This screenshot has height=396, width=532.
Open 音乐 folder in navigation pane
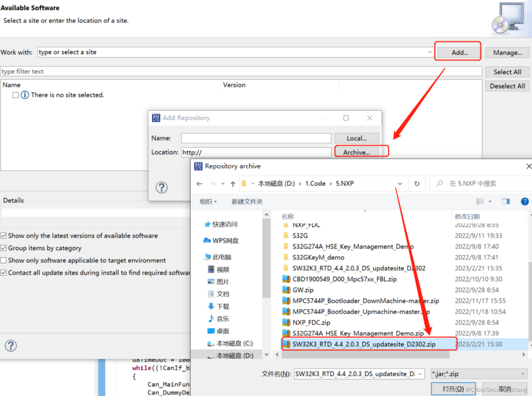[219, 319]
